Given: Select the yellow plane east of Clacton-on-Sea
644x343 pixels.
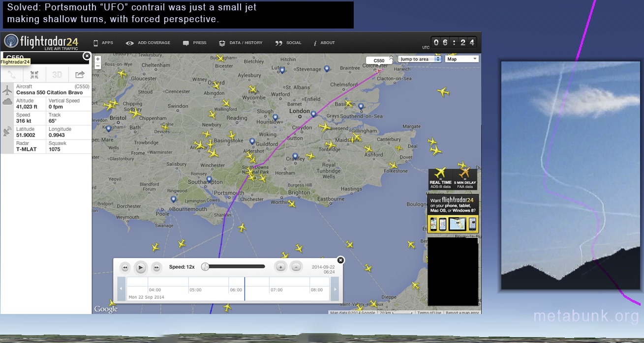Looking at the screenshot, I should pyautogui.click(x=444, y=91).
